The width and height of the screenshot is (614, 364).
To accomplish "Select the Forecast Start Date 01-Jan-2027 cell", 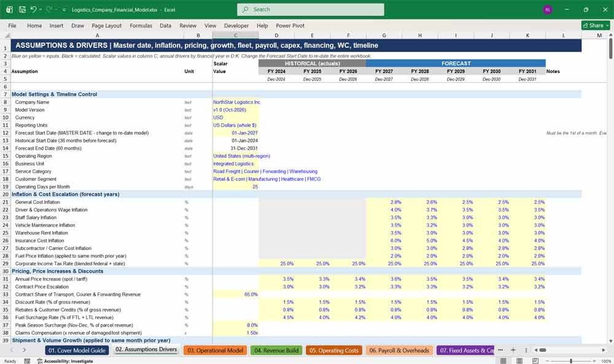I will tap(236, 133).
